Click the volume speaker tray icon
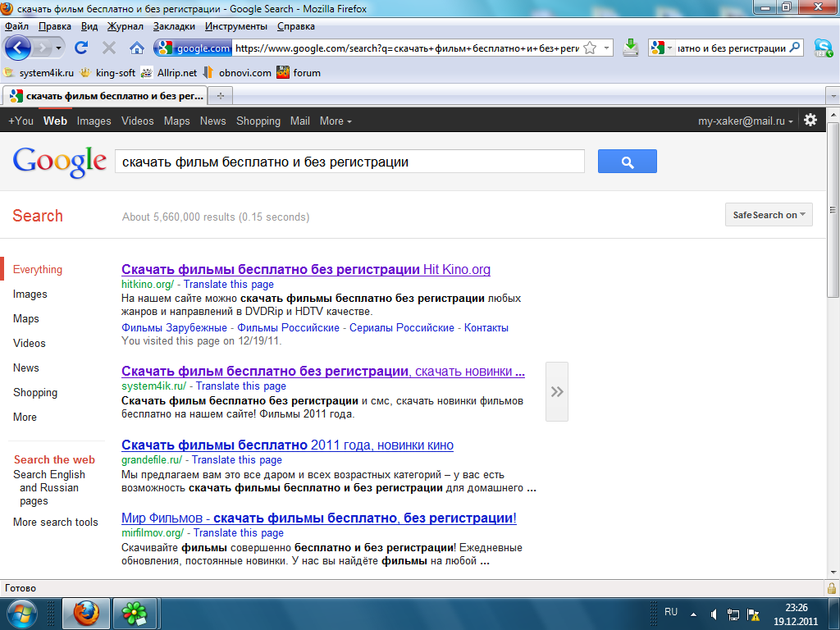This screenshot has height=630, width=840. (x=713, y=614)
